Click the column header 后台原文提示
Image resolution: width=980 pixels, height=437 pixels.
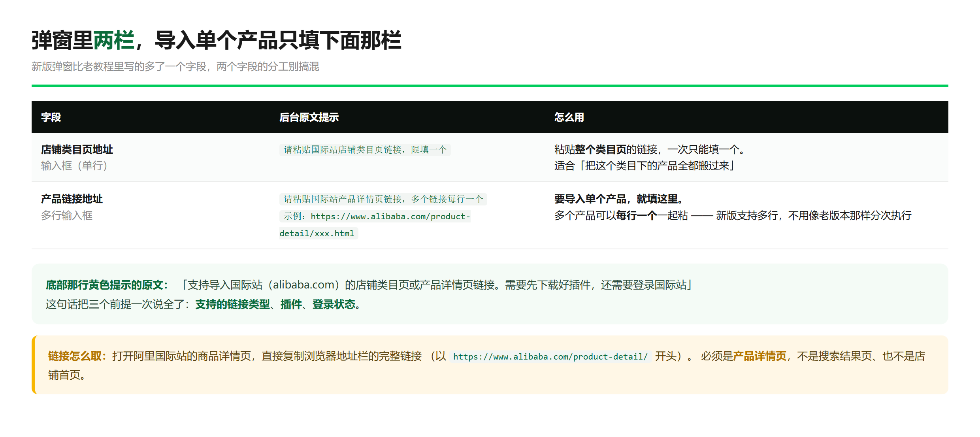pos(309,117)
